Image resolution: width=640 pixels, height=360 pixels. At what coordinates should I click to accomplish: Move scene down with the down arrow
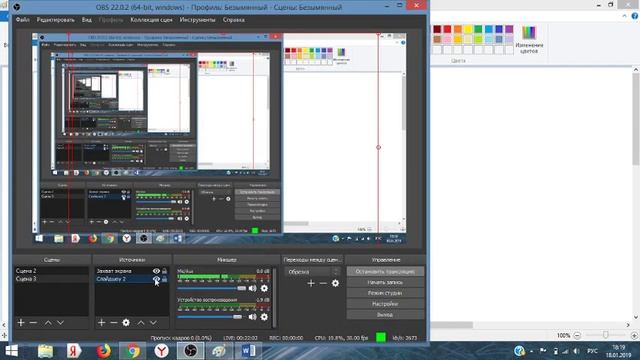(60, 322)
